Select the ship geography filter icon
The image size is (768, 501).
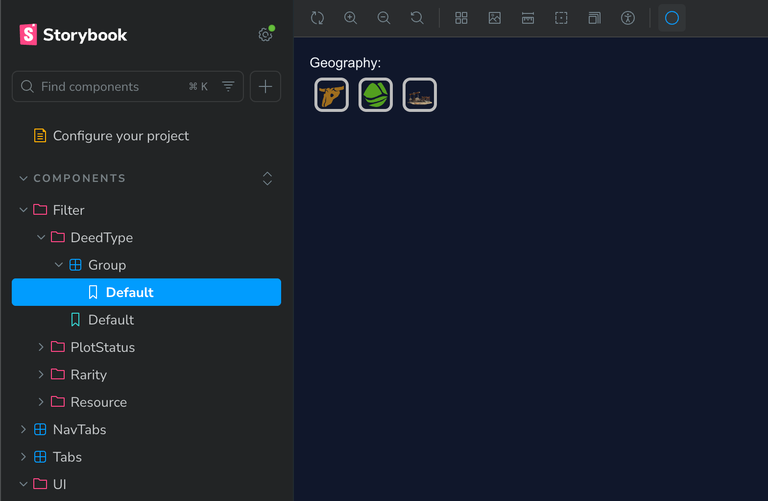(x=420, y=95)
